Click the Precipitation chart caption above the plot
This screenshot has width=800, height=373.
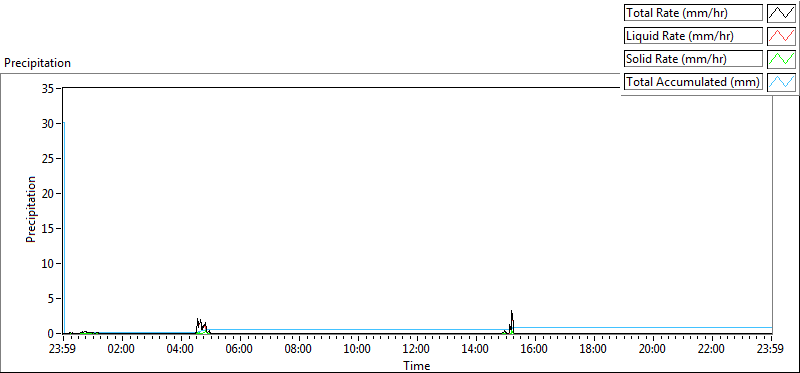[x=37, y=63]
